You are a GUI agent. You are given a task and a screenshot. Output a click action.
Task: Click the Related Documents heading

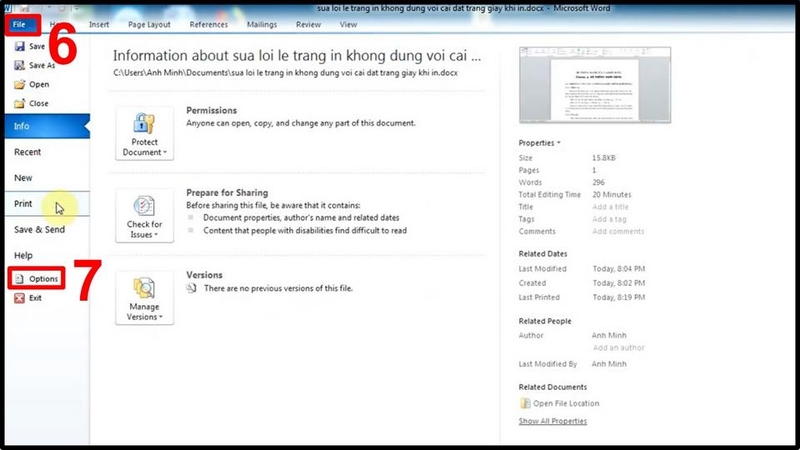pos(553,387)
